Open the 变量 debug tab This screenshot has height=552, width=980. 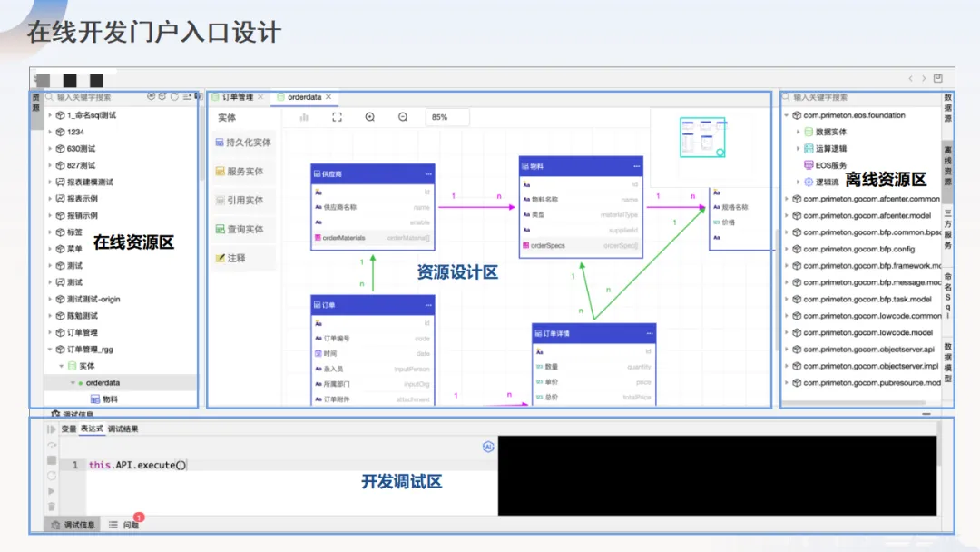pos(69,429)
